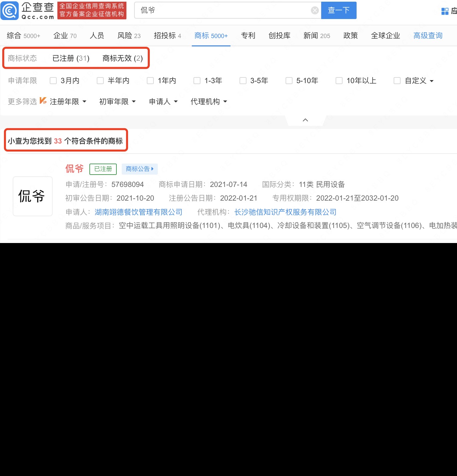Open the 代理机构 dropdown
This screenshot has height=476, width=457.
coord(209,101)
